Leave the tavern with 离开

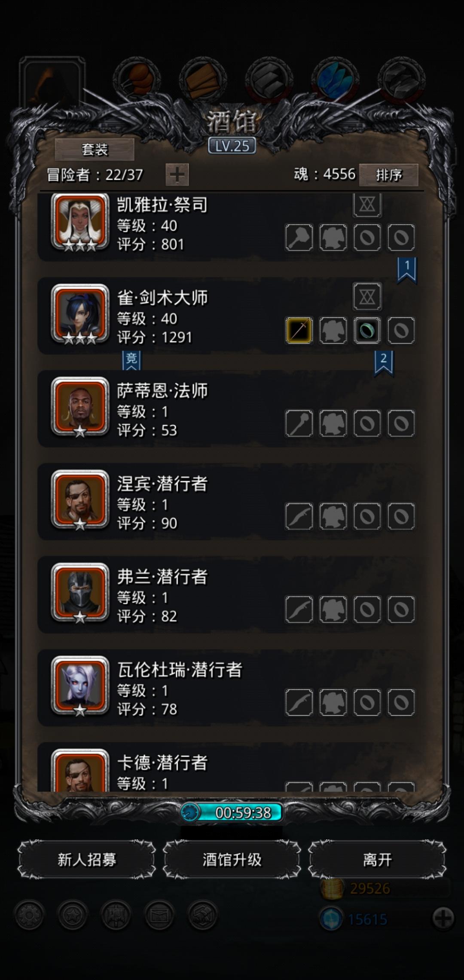pos(377,860)
